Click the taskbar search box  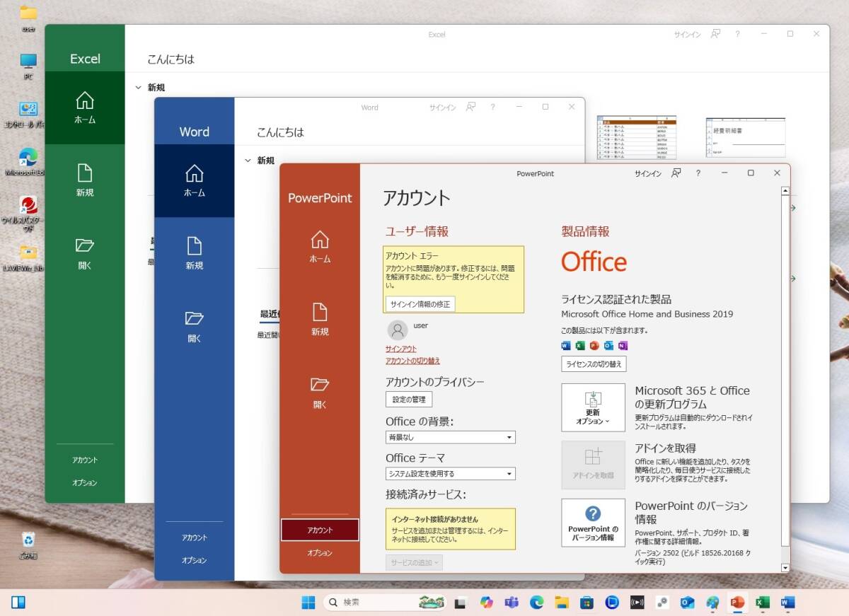pos(386,603)
